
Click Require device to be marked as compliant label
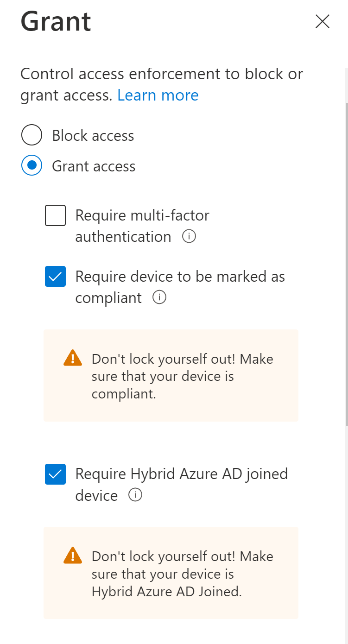180,287
